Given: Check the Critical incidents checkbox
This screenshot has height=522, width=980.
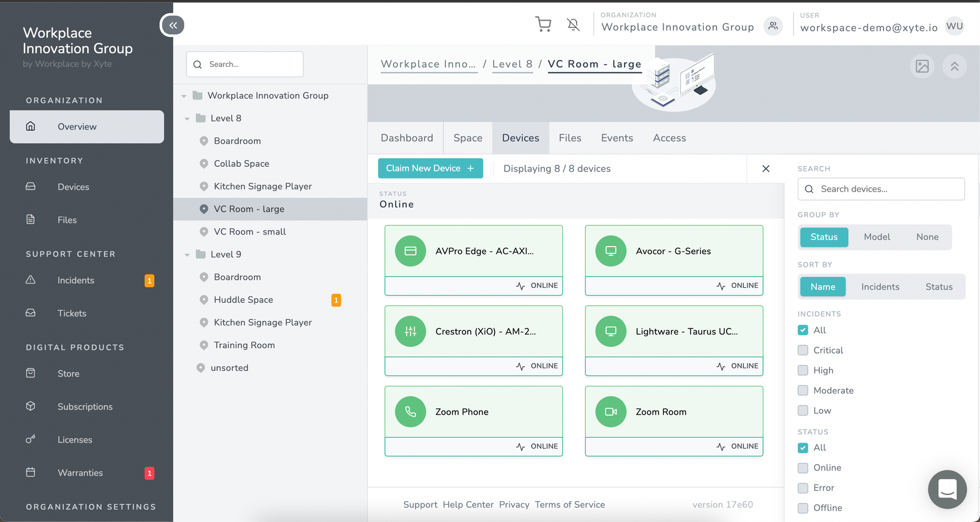Looking at the screenshot, I should tap(803, 350).
